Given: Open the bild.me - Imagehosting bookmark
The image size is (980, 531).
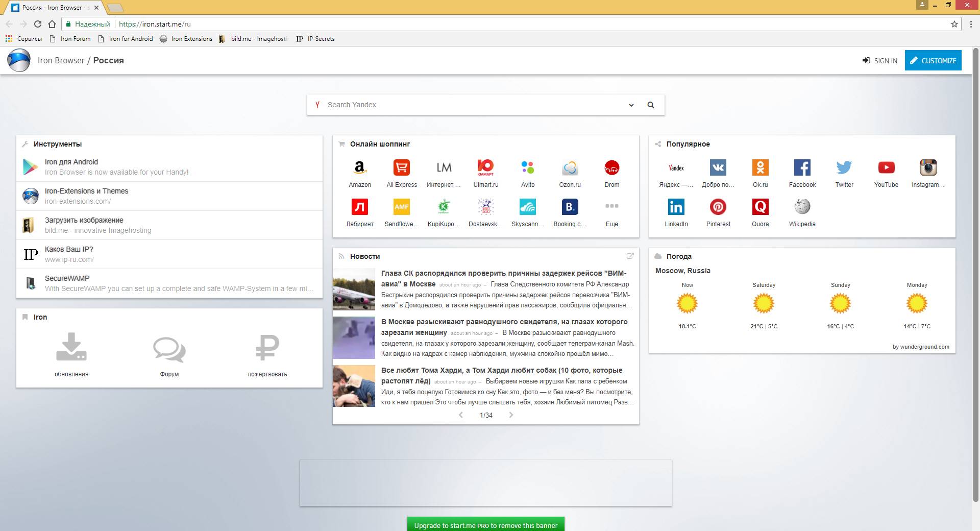Looking at the screenshot, I should (x=253, y=39).
